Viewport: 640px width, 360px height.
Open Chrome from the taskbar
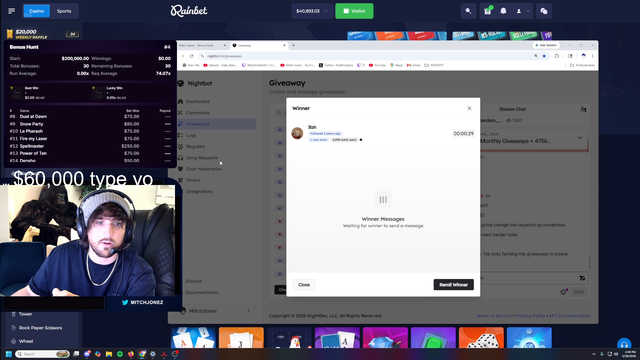click(142, 354)
